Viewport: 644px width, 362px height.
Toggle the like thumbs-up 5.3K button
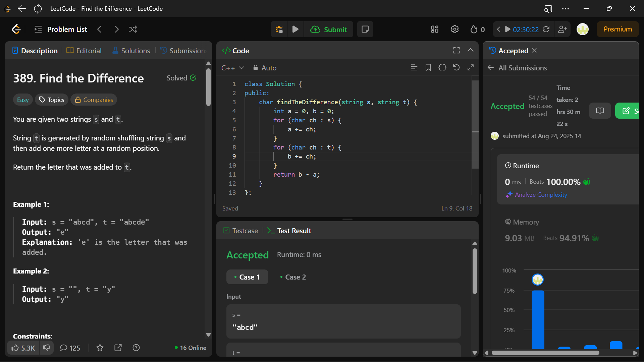23,348
